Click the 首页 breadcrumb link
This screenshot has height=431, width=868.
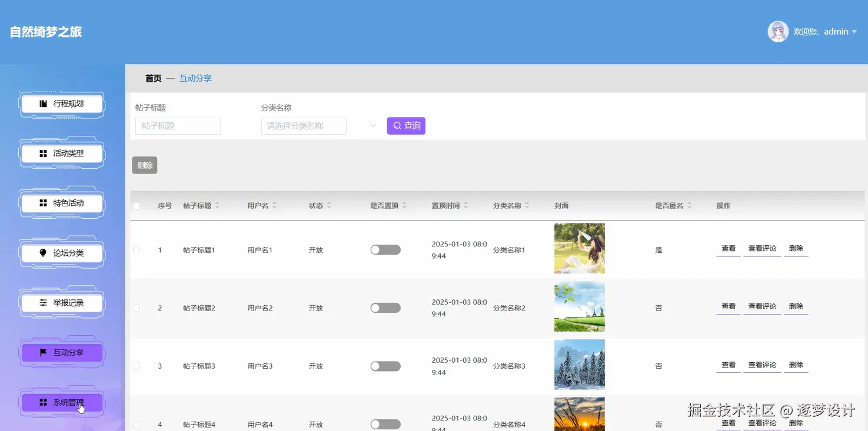click(x=153, y=78)
